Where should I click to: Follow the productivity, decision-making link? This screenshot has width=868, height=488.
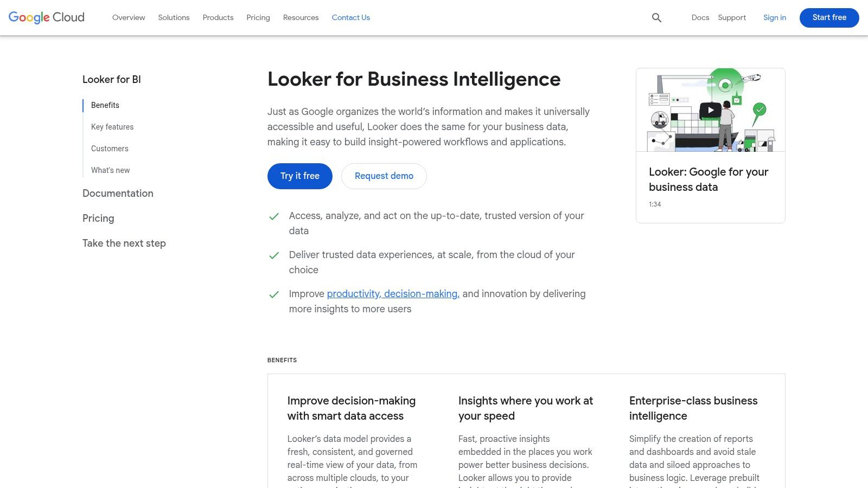point(393,294)
